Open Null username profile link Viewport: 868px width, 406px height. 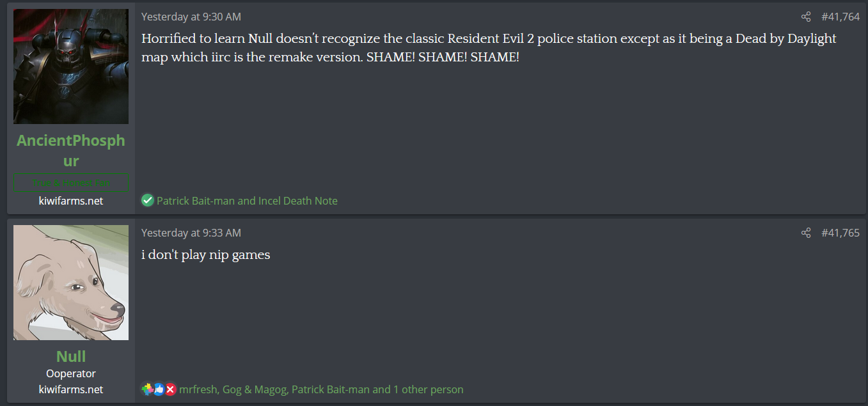pos(71,356)
